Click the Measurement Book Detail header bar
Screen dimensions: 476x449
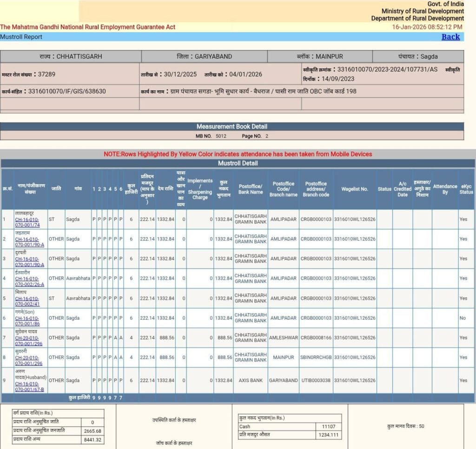pyautogui.click(x=231, y=127)
